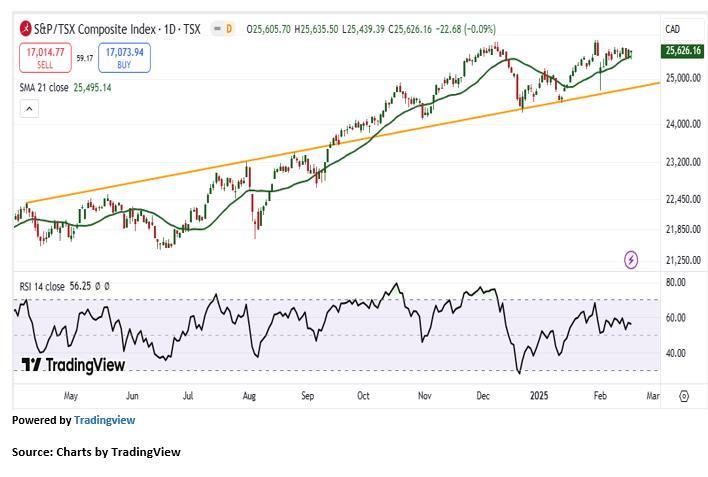Click the Dec label on the time axis
This screenshot has width=708, height=477.
point(483,396)
